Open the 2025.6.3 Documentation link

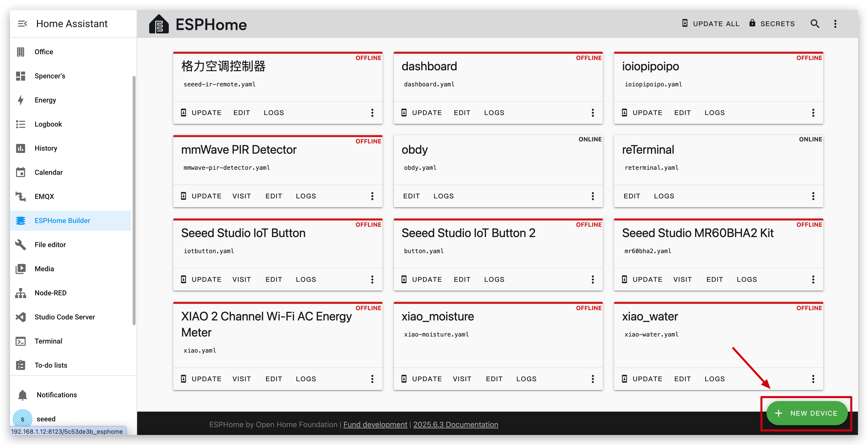tap(456, 424)
